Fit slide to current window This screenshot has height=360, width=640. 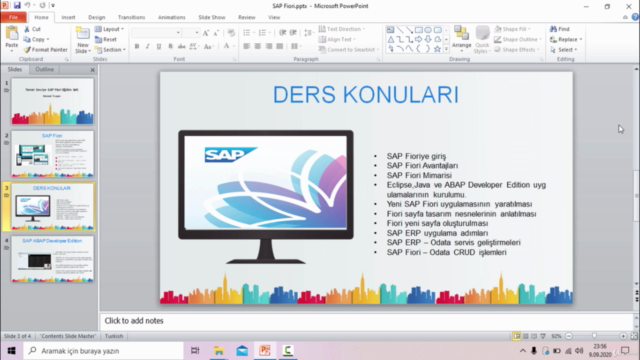634,336
